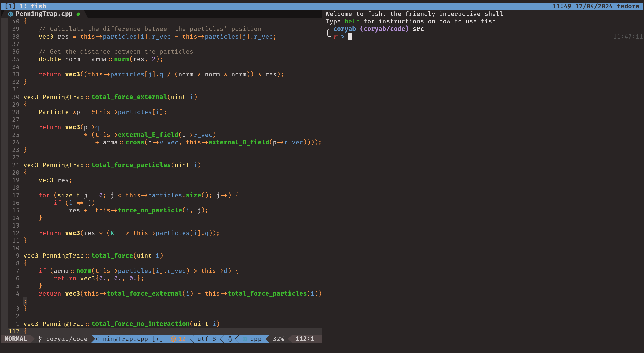Click the cpp filetype icon in statusline
644x353 pixels.
pyautogui.click(x=245, y=339)
